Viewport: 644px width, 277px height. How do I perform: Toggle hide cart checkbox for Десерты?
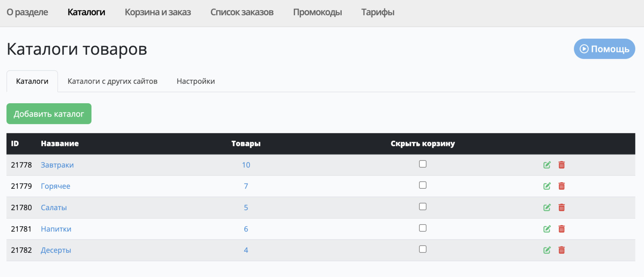pos(423,249)
